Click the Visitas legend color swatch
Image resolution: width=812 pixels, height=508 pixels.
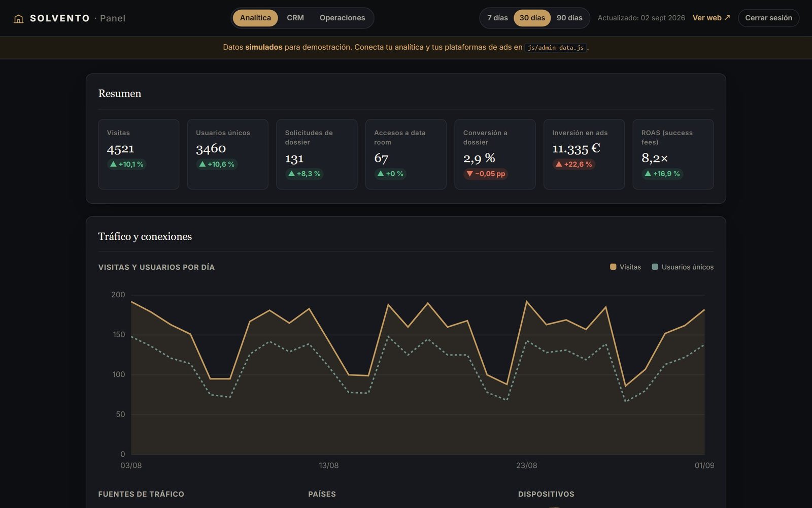613,267
